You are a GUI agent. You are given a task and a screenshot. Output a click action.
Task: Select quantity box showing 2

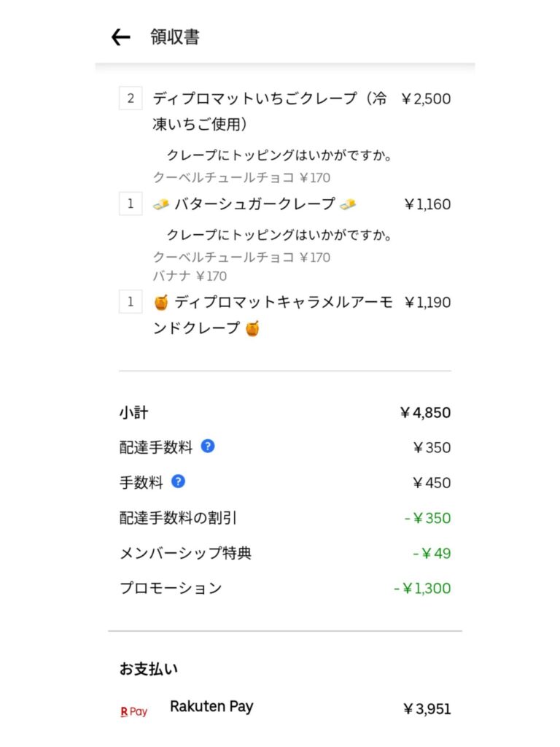coord(131,98)
